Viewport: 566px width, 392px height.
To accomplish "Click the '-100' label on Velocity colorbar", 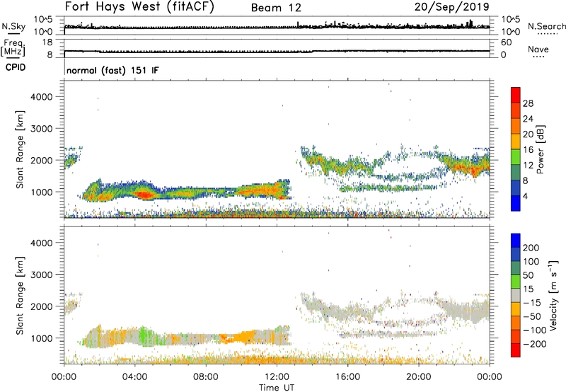I will (535, 330).
